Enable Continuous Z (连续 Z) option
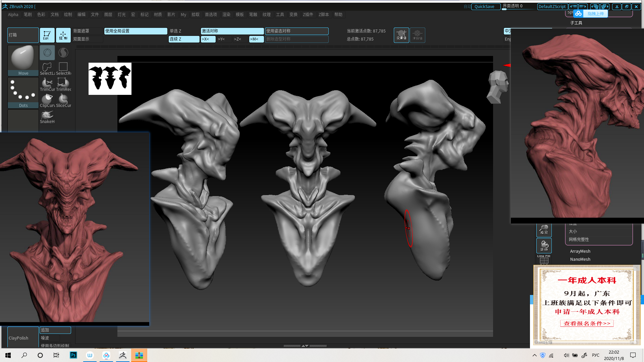 pos(184,39)
